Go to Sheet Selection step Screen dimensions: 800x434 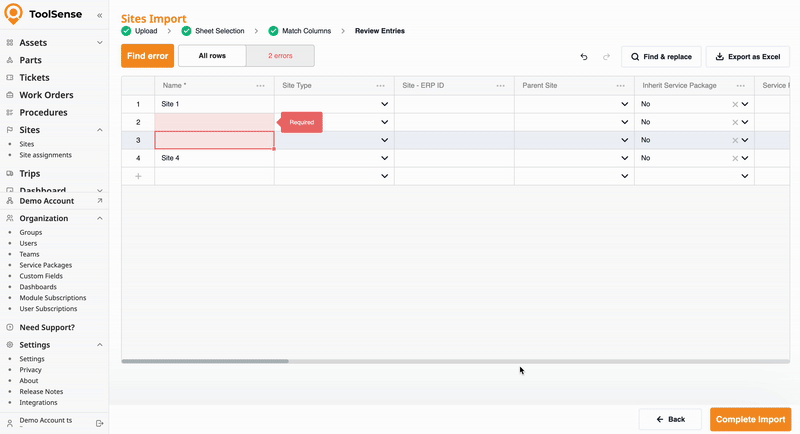click(213, 31)
